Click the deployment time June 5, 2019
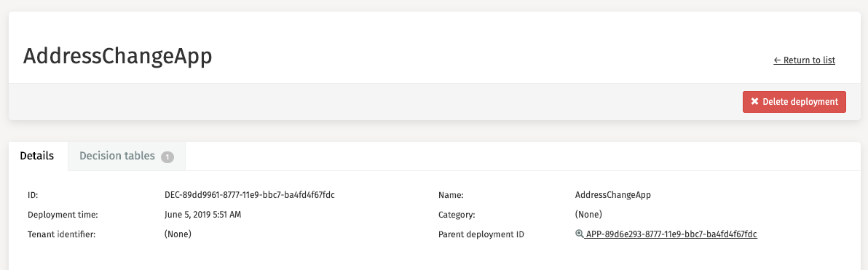The width and height of the screenshot is (868, 270). point(202,214)
